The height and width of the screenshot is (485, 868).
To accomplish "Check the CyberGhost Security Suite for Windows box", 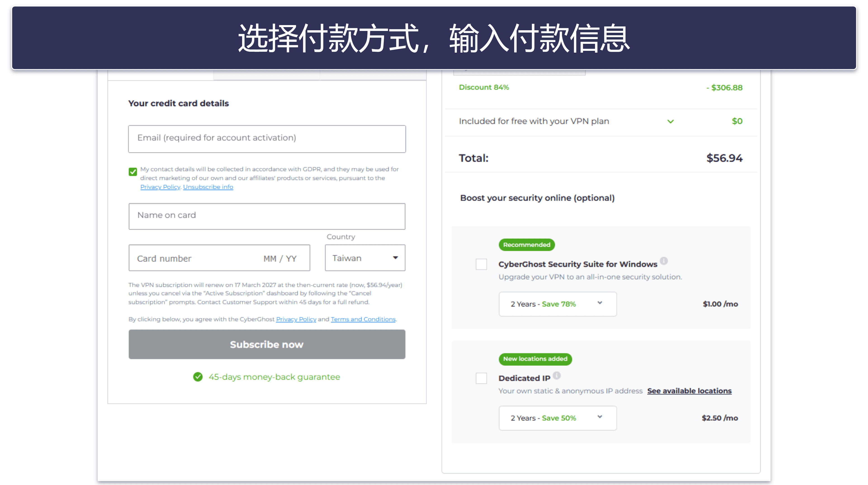I will (481, 264).
